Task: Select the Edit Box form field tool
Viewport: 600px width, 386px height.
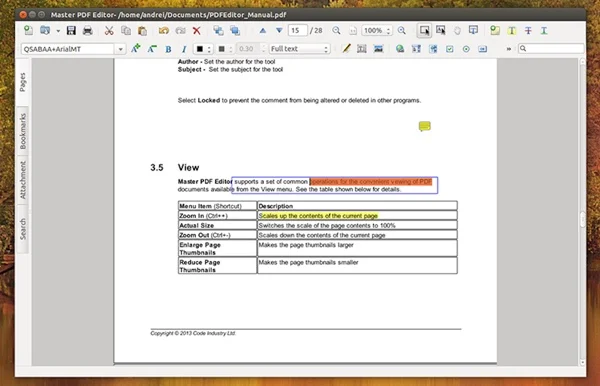Action: click(416, 49)
